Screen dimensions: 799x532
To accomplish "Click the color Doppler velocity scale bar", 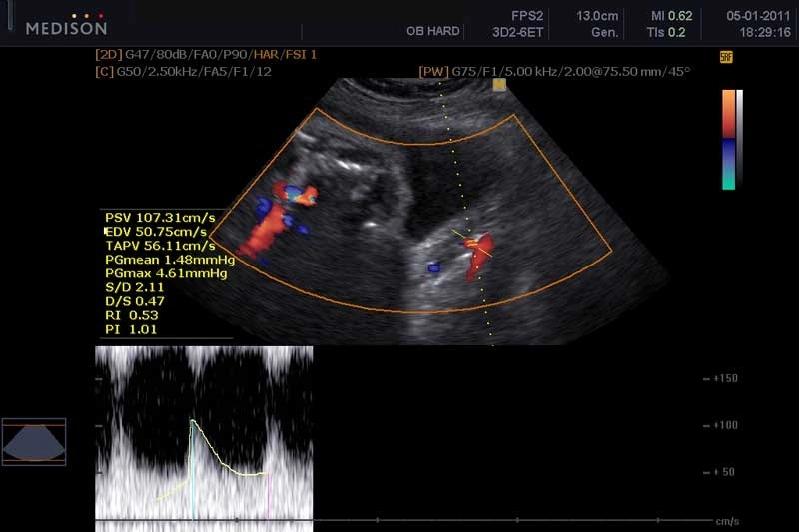I will coord(728,139).
